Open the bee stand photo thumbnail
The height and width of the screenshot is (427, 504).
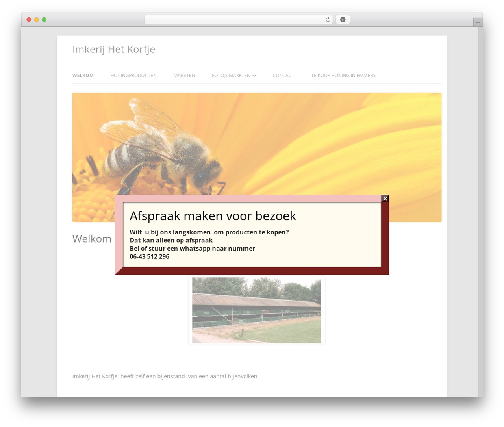(257, 310)
